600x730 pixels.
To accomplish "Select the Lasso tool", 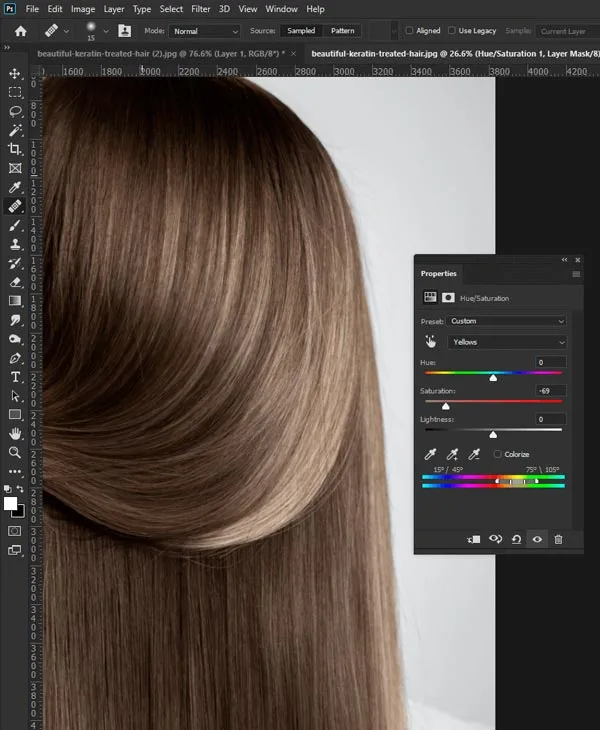I will [x=15, y=111].
